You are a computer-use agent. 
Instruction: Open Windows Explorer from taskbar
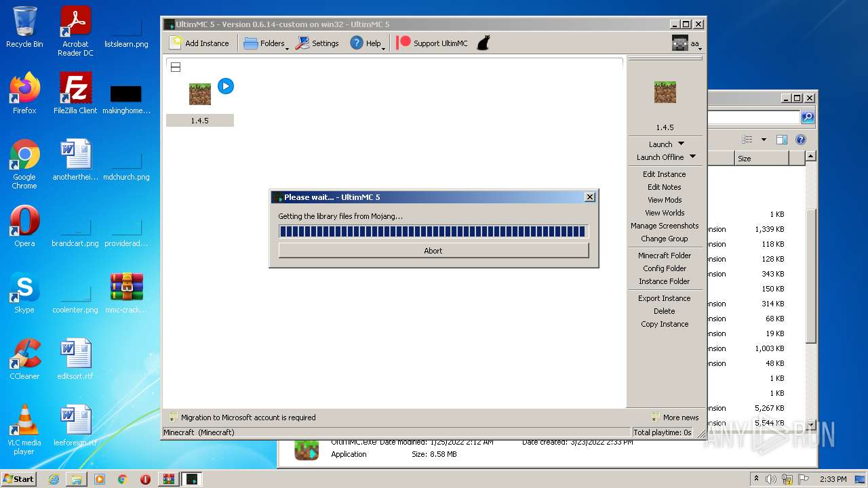click(x=77, y=479)
